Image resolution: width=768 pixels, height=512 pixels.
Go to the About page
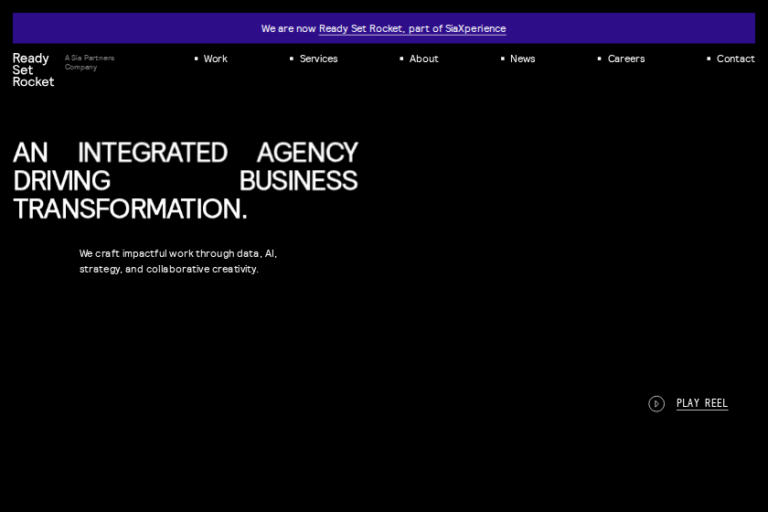coord(424,59)
